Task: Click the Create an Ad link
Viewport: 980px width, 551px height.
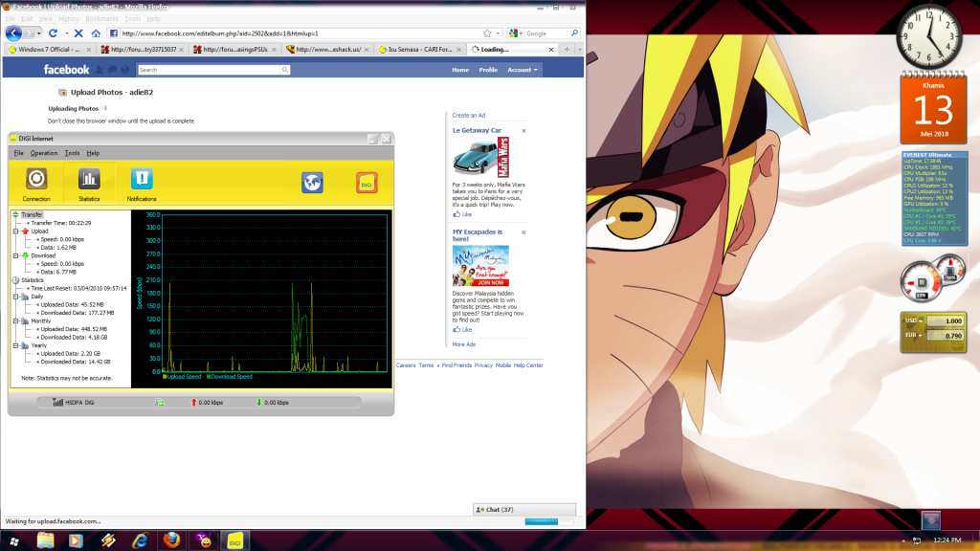Action: (x=469, y=115)
